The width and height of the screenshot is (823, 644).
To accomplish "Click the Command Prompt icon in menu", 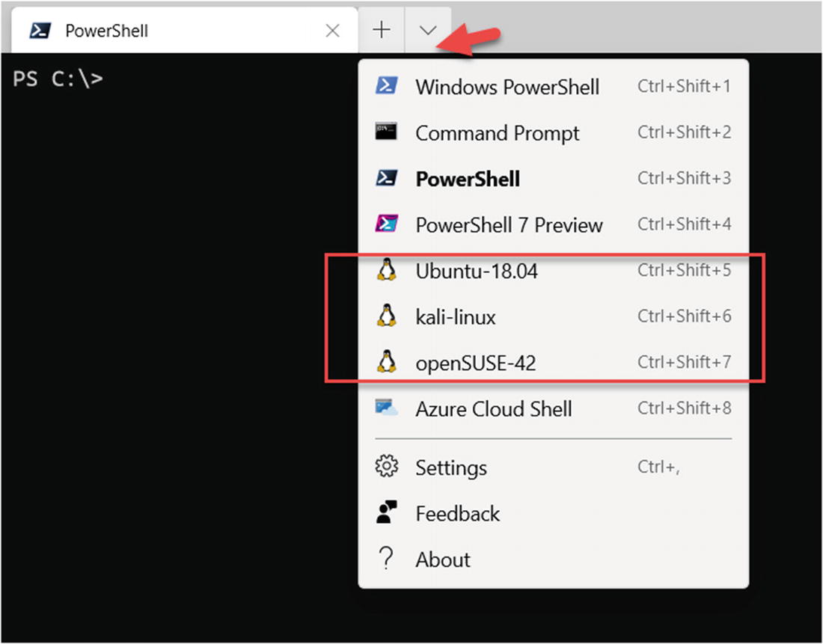I will [x=386, y=131].
